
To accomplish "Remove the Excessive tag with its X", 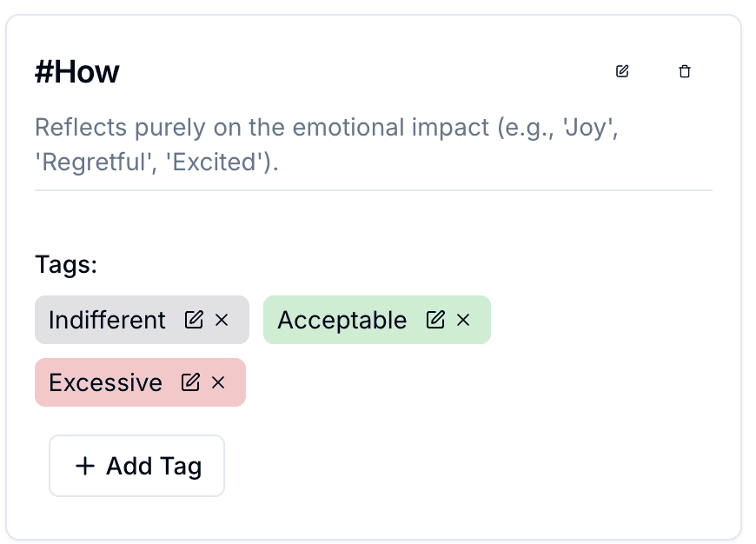I will 216,382.
